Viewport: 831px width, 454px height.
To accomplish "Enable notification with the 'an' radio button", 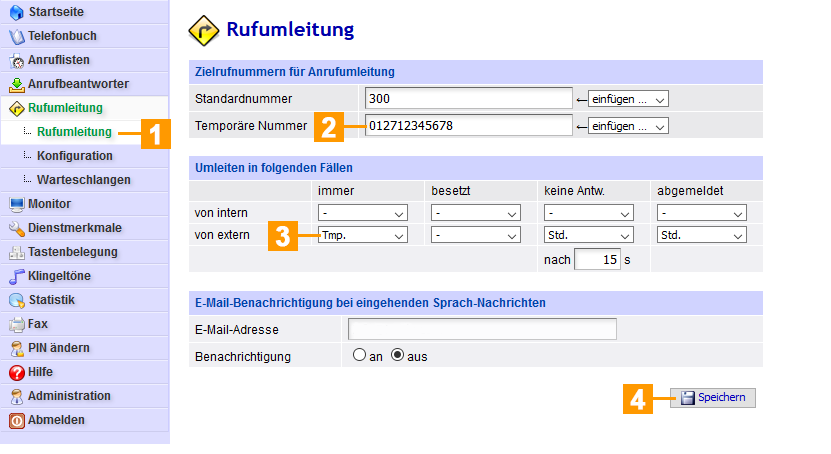I will click(x=359, y=356).
